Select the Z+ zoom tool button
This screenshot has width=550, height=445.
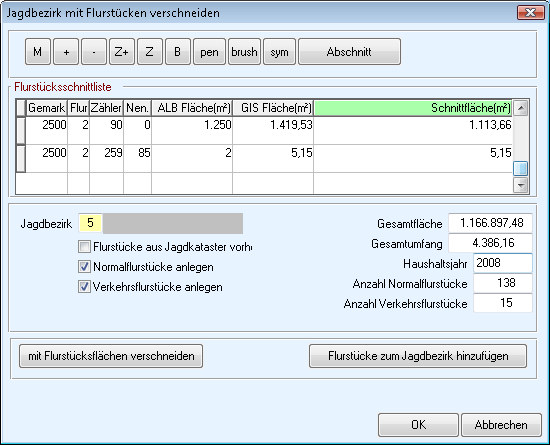pyautogui.click(x=122, y=52)
